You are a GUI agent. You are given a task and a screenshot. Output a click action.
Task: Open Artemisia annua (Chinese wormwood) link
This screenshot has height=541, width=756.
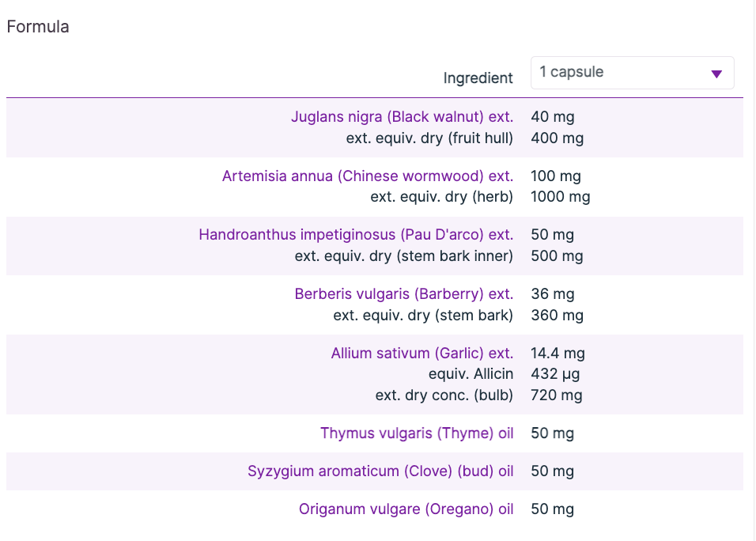(367, 176)
